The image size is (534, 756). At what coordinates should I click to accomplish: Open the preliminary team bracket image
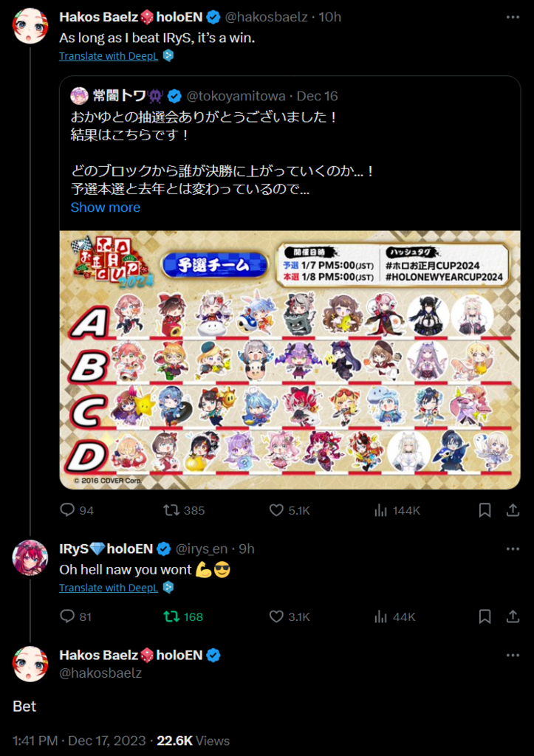[x=290, y=360]
